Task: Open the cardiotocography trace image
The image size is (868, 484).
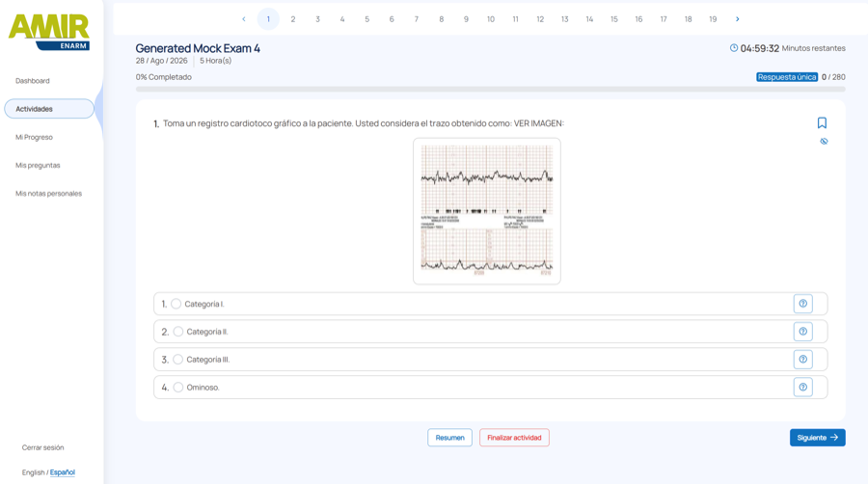Action: click(x=487, y=211)
